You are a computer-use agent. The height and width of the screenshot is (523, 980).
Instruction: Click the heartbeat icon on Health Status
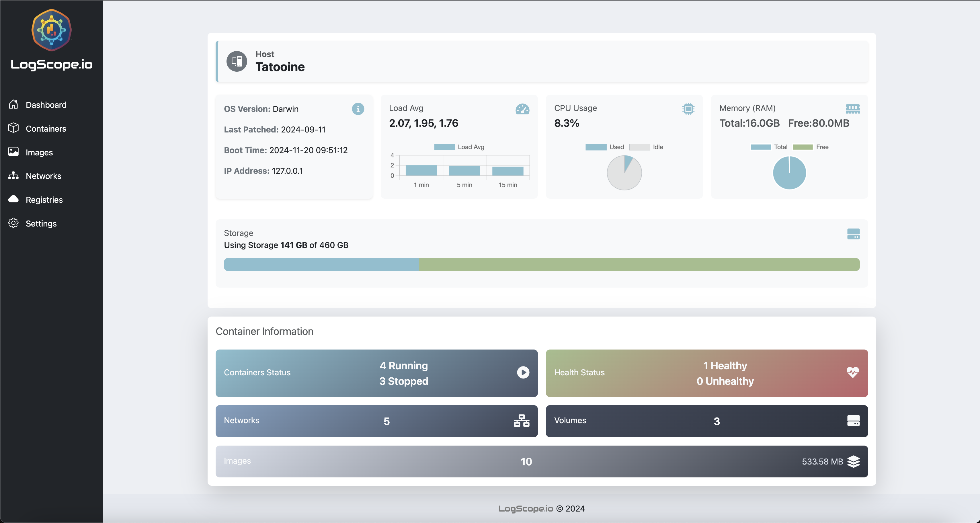[853, 373]
